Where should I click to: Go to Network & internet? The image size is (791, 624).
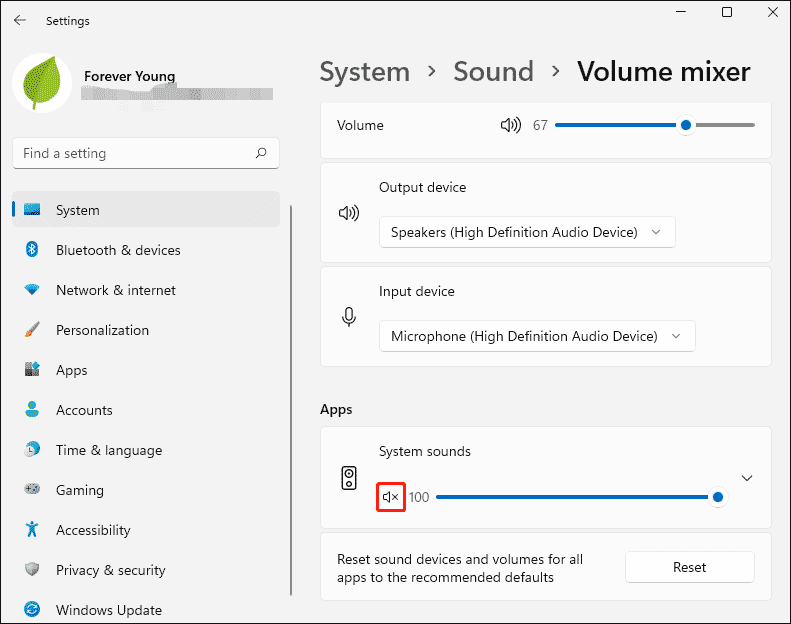tap(146, 290)
